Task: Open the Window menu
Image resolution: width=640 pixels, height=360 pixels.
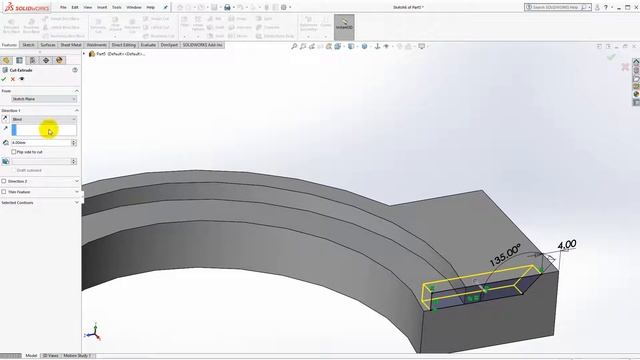Action: coord(134,7)
